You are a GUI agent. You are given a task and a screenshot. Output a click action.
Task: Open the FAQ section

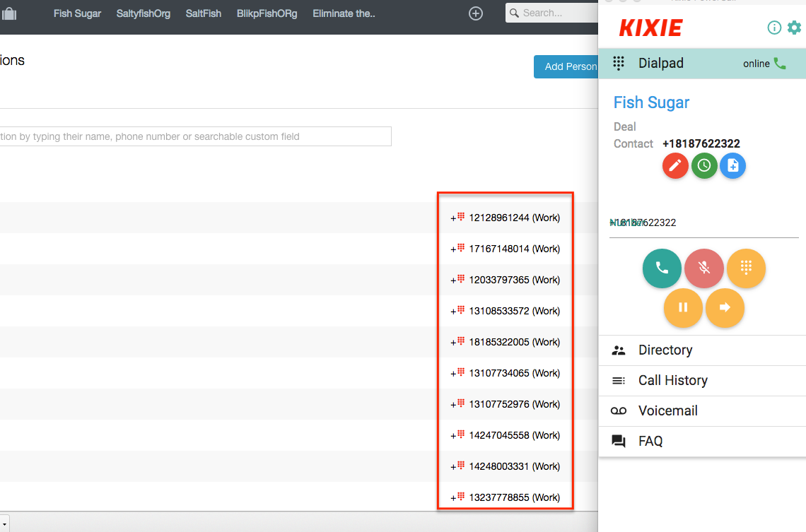click(x=650, y=442)
